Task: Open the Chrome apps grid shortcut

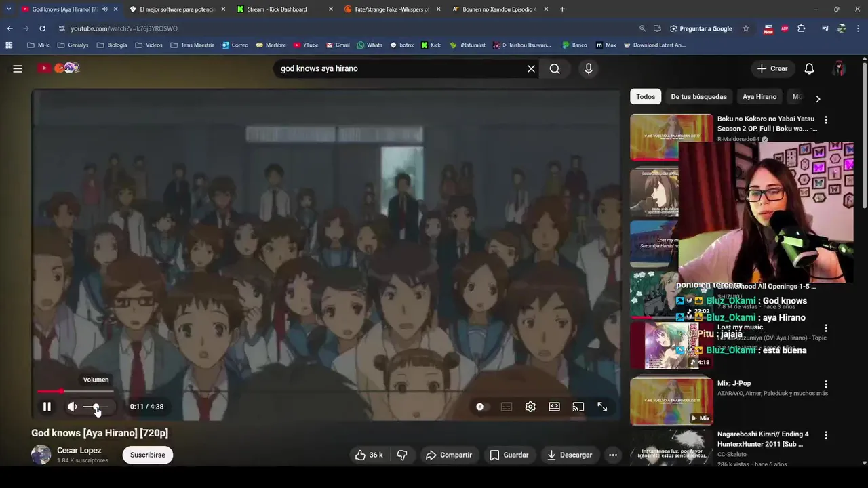Action: [x=9, y=45]
